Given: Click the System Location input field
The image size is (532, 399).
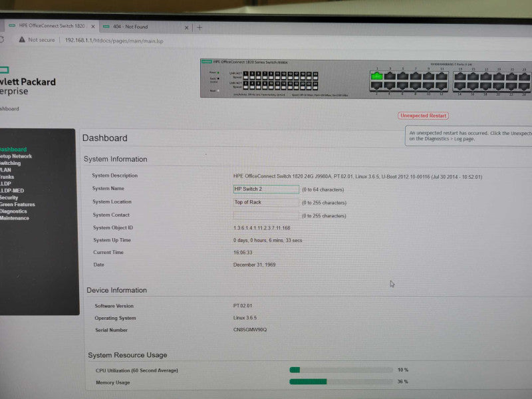Looking at the screenshot, I should pos(266,202).
